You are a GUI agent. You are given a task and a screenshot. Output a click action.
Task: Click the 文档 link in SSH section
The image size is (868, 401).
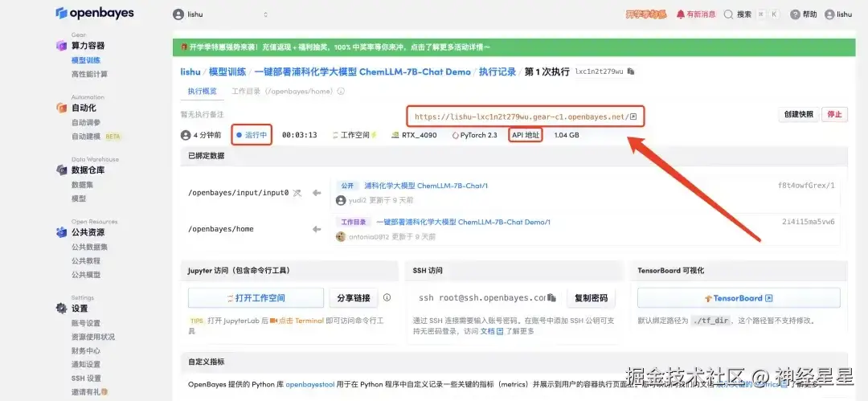492,331
